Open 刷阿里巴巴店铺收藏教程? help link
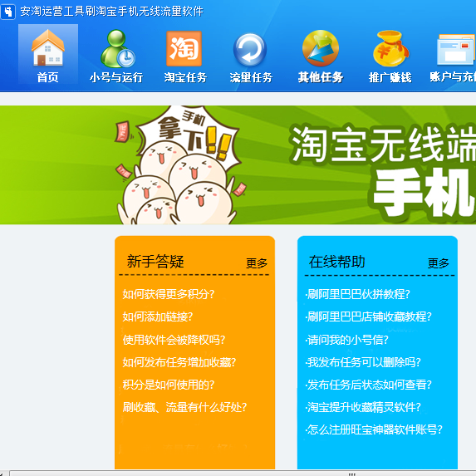The height and width of the screenshot is (476, 476). point(368,317)
